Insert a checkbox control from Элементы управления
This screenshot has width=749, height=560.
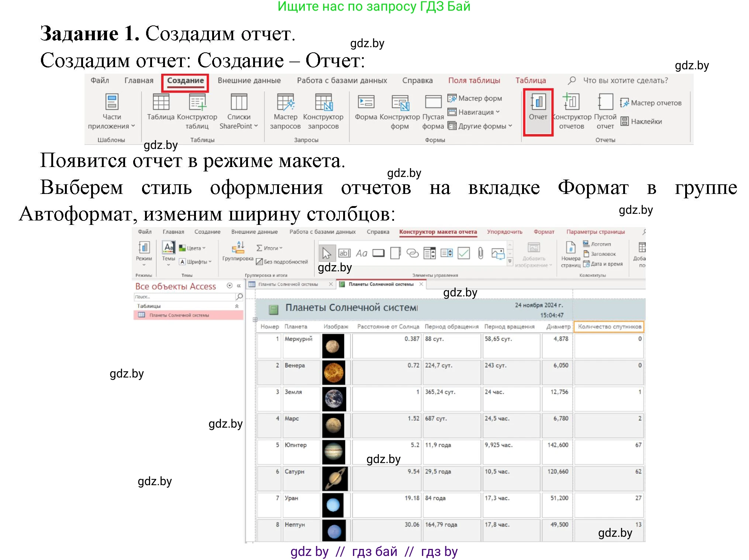[463, 253]
